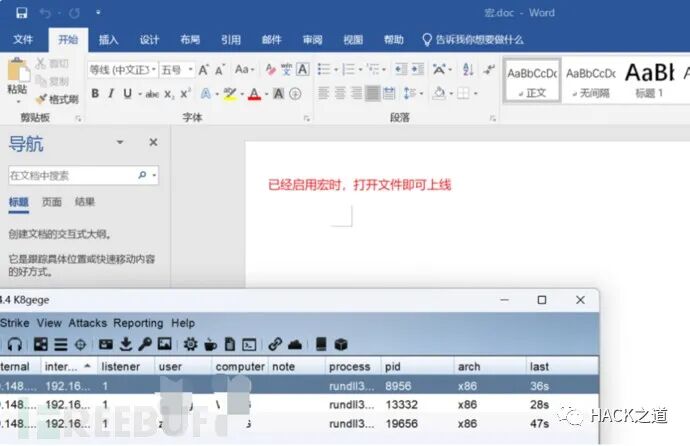The height and width of the screenshot is (446, 690).
Task: Apply the red font color
Action: click(x=254, y=94)
